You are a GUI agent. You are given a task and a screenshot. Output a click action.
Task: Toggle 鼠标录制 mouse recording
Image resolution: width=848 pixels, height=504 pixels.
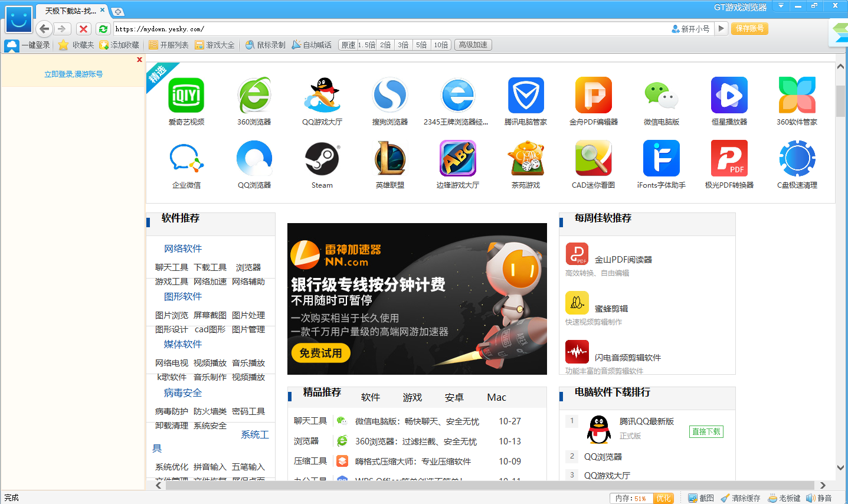click(265, 45)
